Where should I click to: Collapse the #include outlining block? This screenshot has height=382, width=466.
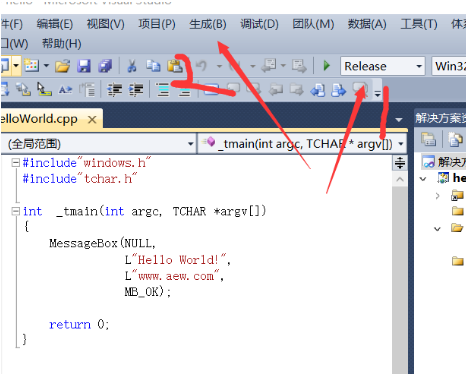[15, 163]
